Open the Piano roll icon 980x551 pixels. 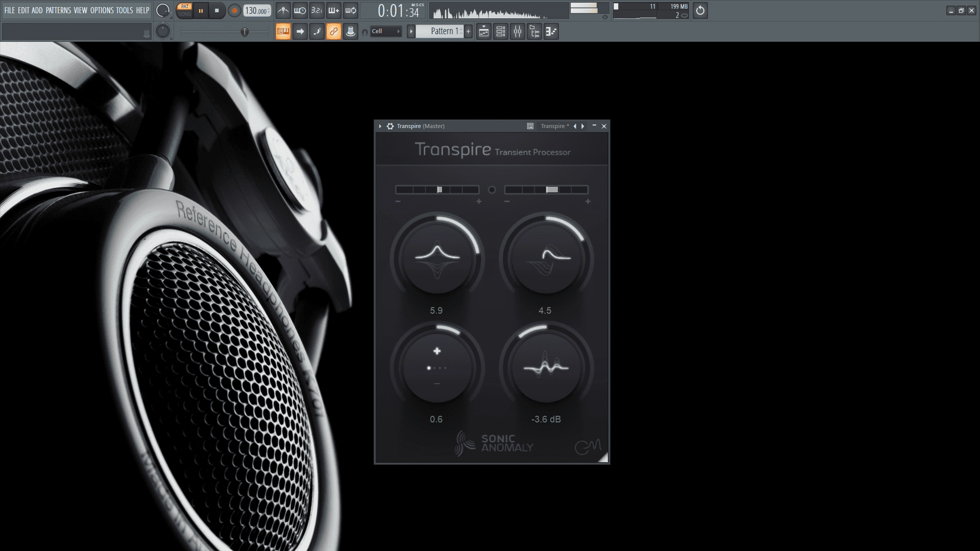pyautogui.click(x=551, y=32)
